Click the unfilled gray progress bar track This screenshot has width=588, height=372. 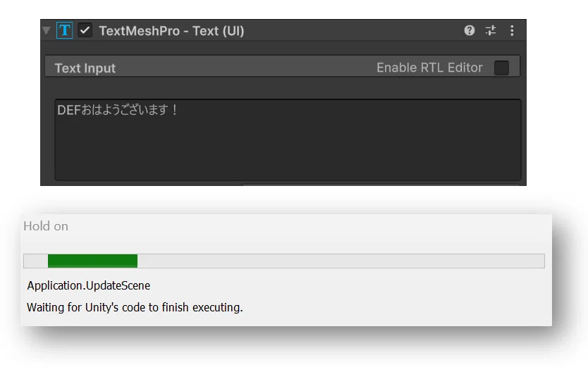(x=341, y=261)
